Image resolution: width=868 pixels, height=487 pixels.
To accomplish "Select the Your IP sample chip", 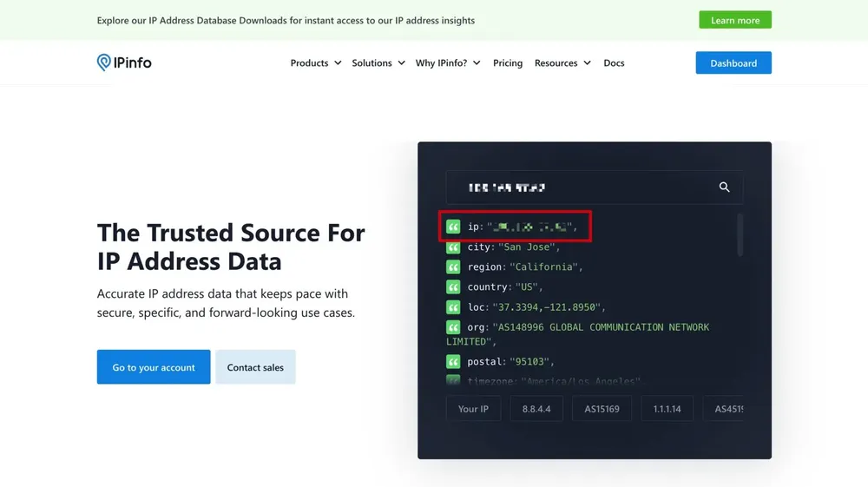I will (x=473, y=409).
